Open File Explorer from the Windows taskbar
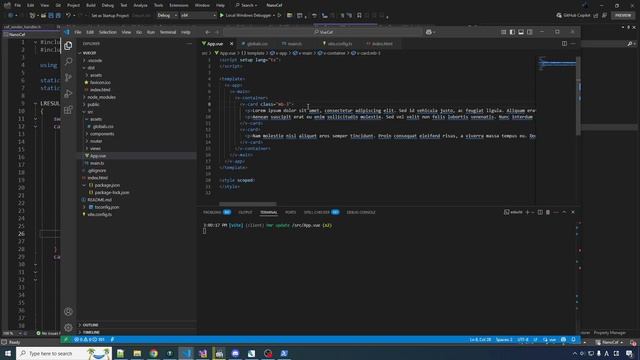Image resolution: width=640 pixels, height=360 pixels. [x=137, y=353]
